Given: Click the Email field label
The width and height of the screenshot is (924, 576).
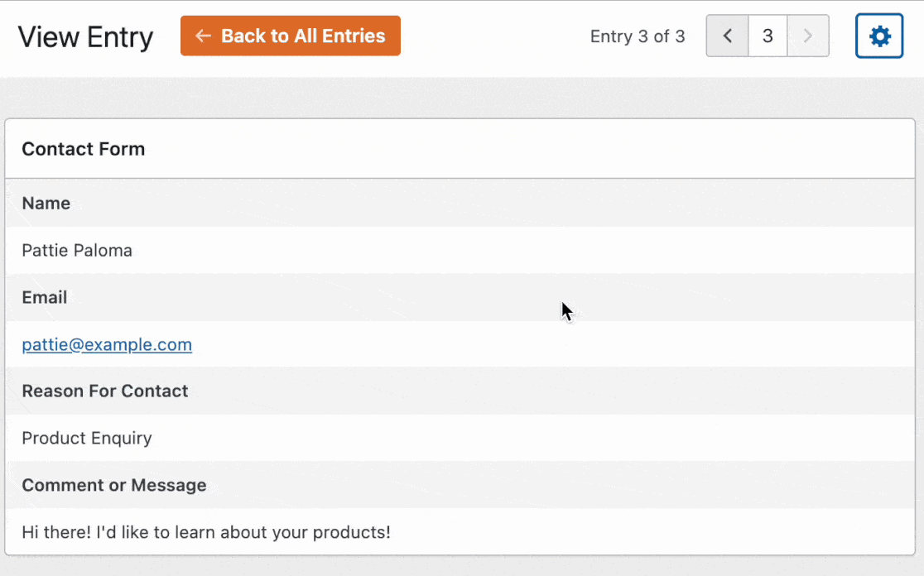Looking at the screenshot, I should 44,297.
